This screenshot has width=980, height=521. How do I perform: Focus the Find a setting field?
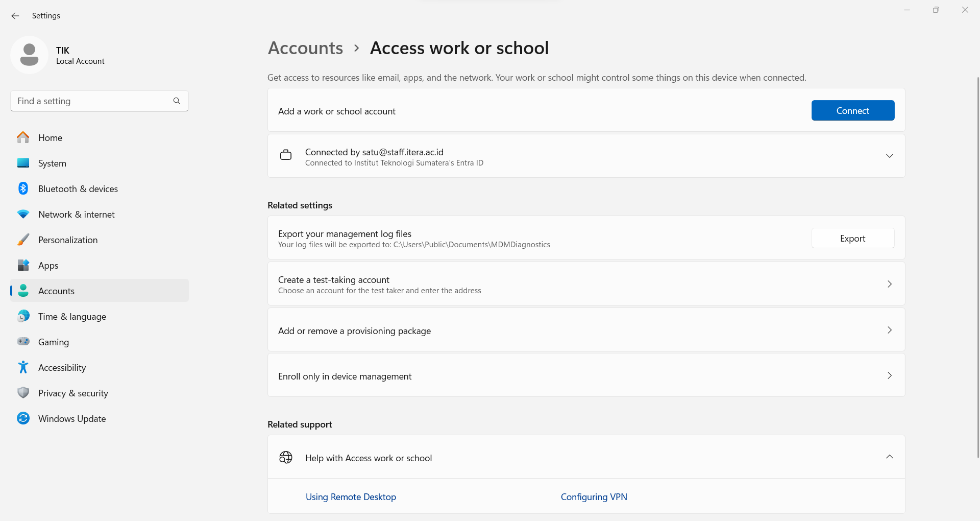[x=100, y=101]
